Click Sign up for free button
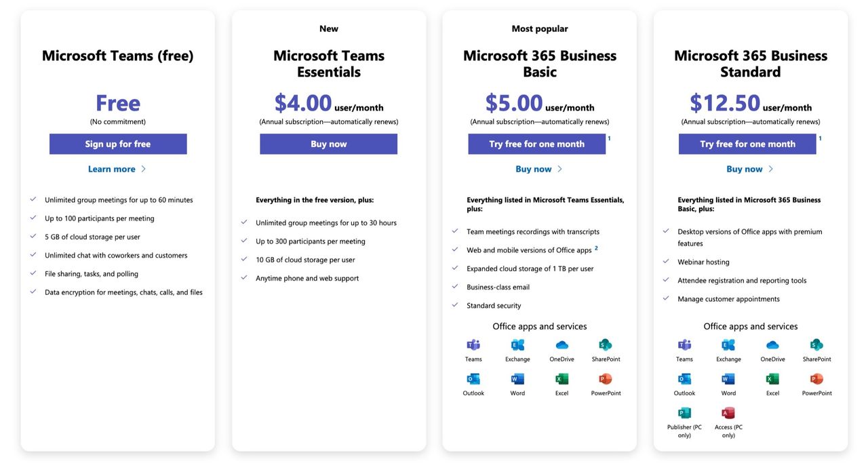Image resolution: width=868 pixels, height=472 pixels. (118, 144)
